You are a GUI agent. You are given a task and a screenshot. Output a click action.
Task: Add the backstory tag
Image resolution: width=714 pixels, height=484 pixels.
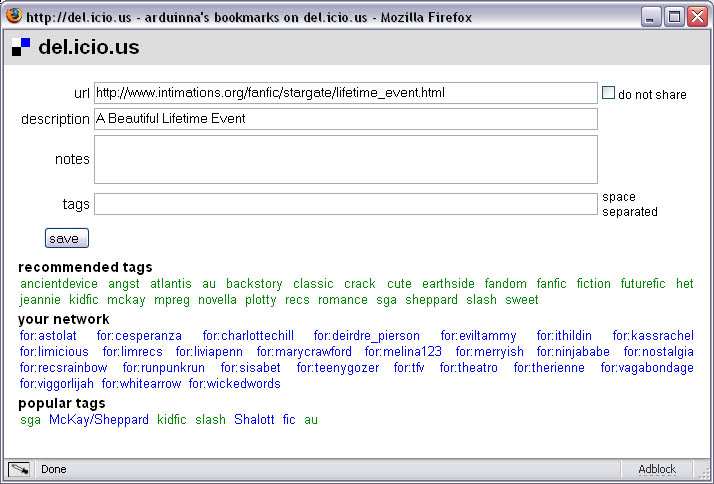tap(254, 284)
